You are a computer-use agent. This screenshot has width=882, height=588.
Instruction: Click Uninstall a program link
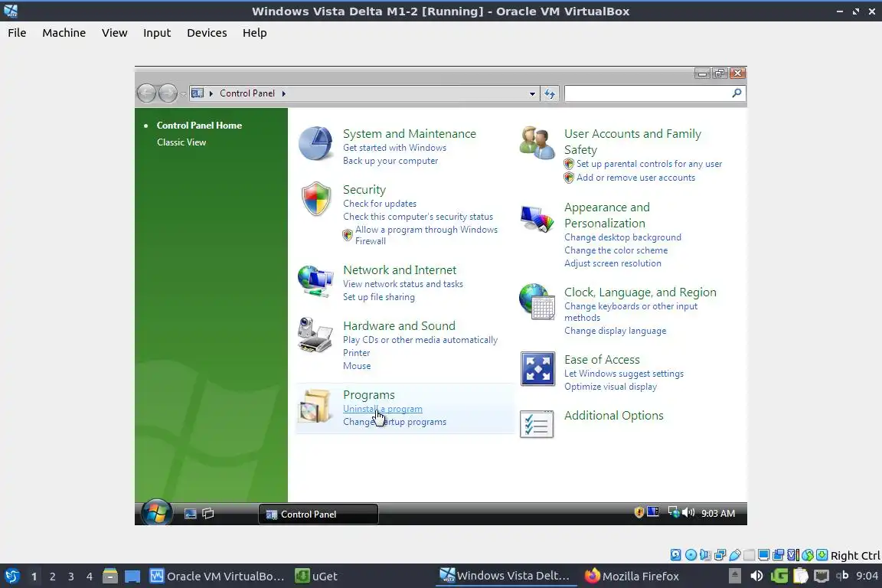pos(383,409)
